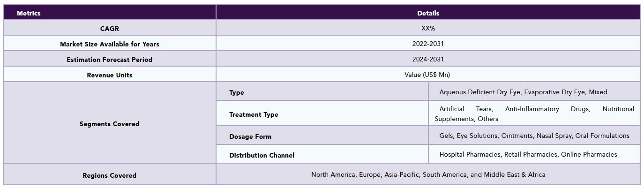Click the Details column header
Screen dimensions: 644x189
(428, 13)
